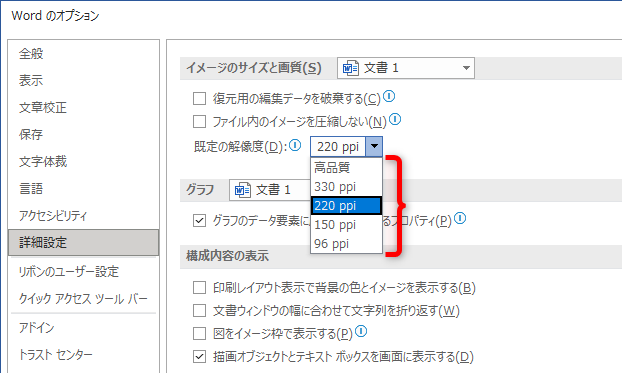Select 詳細設定 category in sidebar

[x=83, y=242]
